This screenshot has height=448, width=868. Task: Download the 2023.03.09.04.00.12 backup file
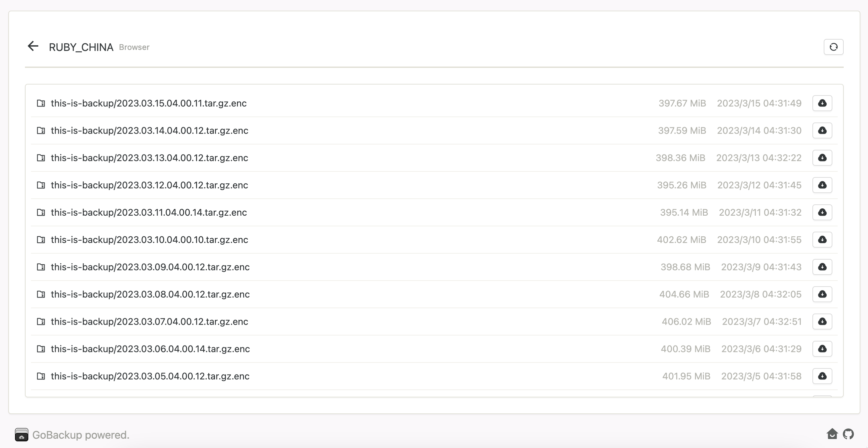[822, 267]
